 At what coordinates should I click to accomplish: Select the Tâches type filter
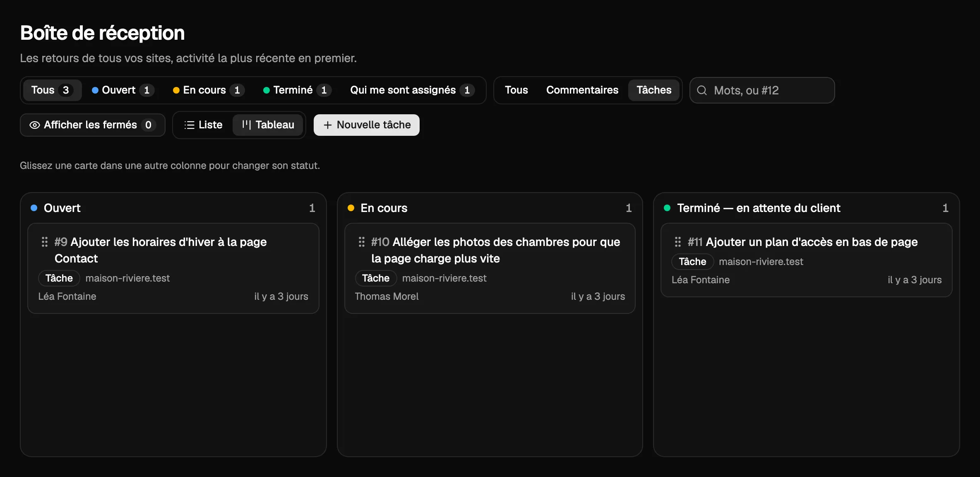pyautogui.click(x=654, y=90)
